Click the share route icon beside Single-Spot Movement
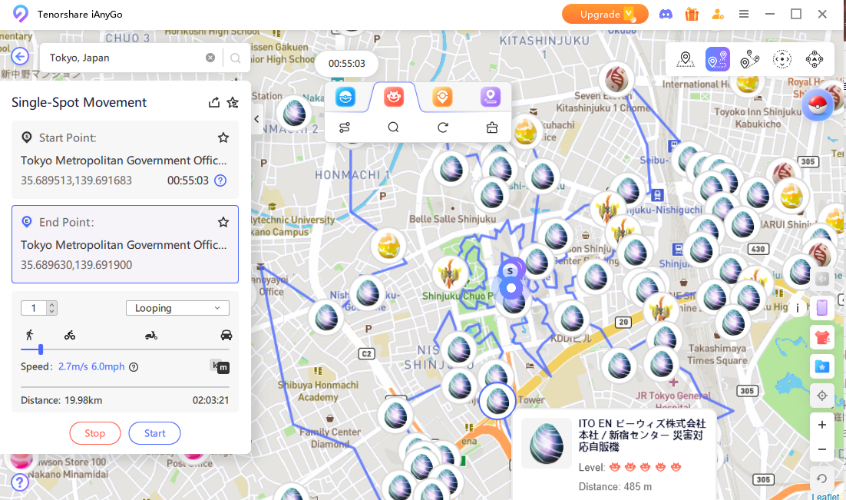The width and height of the screenshot is (846, 500). coord(214,102)
